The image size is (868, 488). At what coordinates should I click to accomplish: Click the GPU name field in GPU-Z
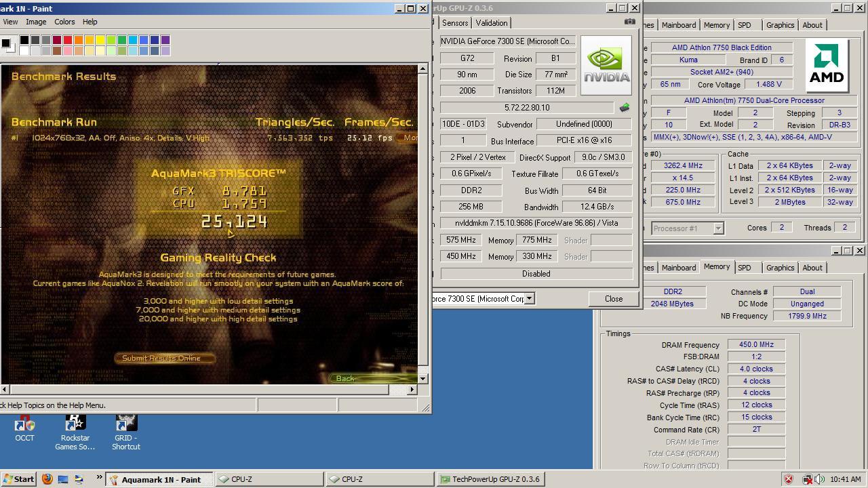508,41
